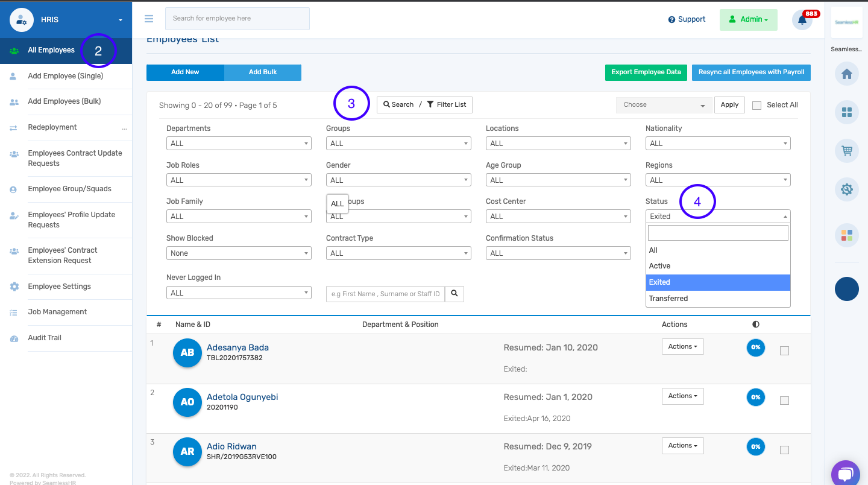Click the Add Bulk button
Screen dimensions: 868x485
coord(263,72)
